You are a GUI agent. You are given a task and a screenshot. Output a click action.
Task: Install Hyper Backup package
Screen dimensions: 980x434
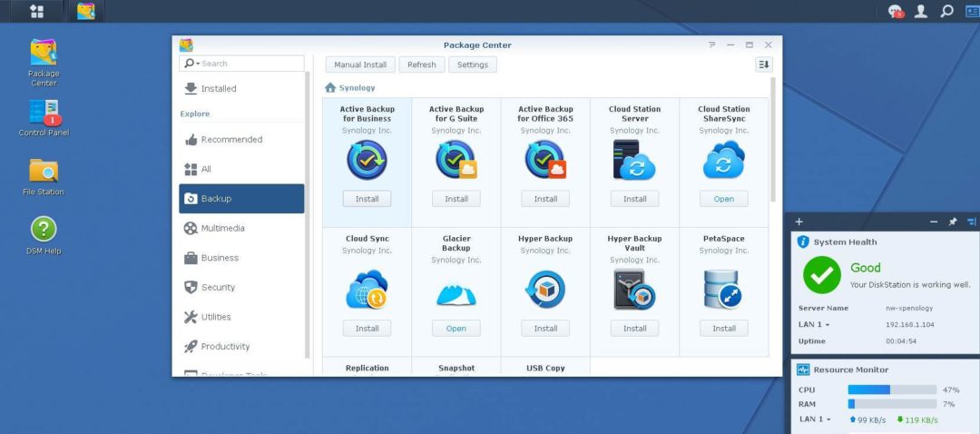[x=545, y=329]
